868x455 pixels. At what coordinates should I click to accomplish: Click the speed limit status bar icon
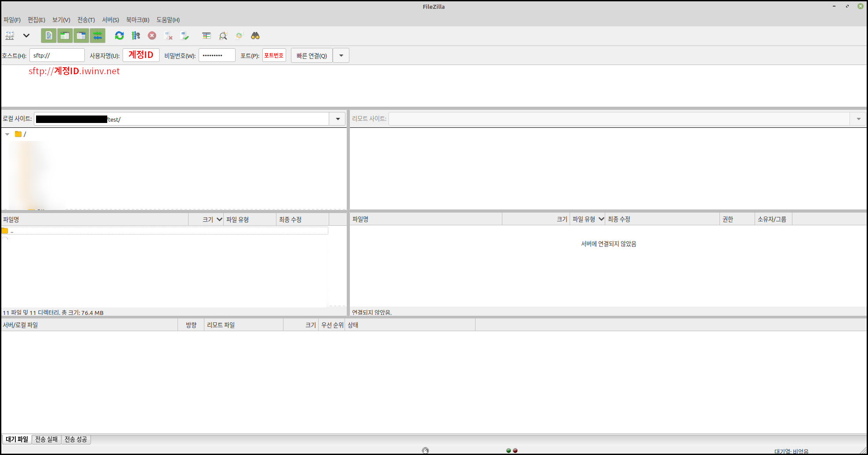click(x=425, y=450)
